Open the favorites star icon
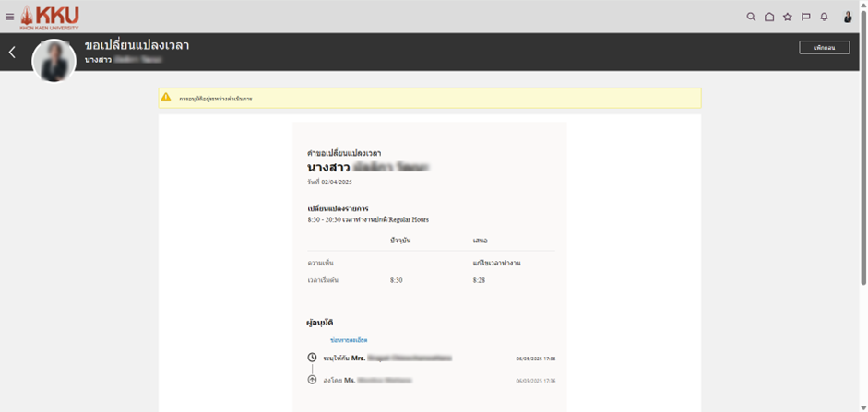Viewport: 868px width, 412px height. pyautogui.click(x=788, y=17)
